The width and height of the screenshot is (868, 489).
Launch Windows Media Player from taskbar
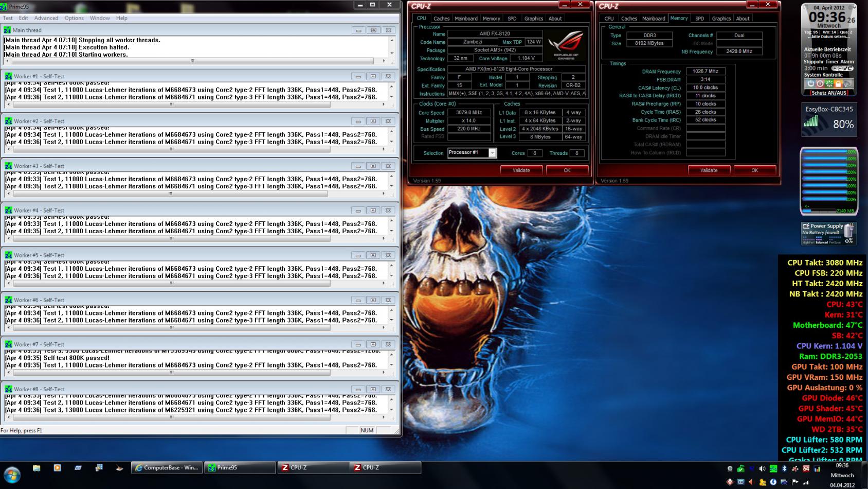tap(57, 468)
